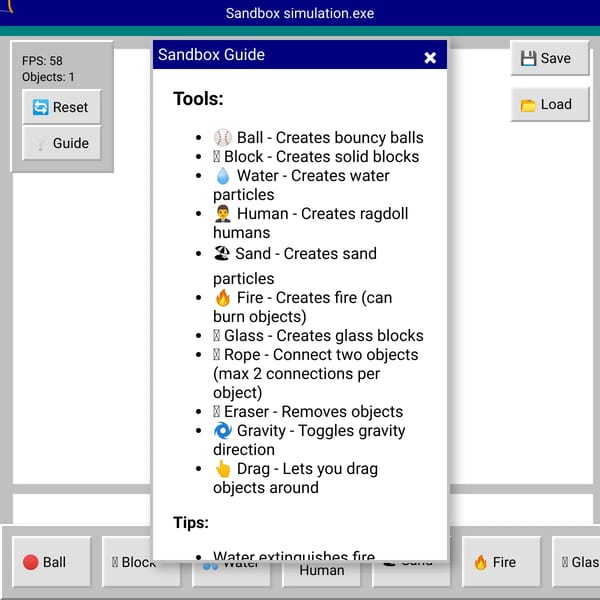Click the flame icon on Fire button

point(481,562)
